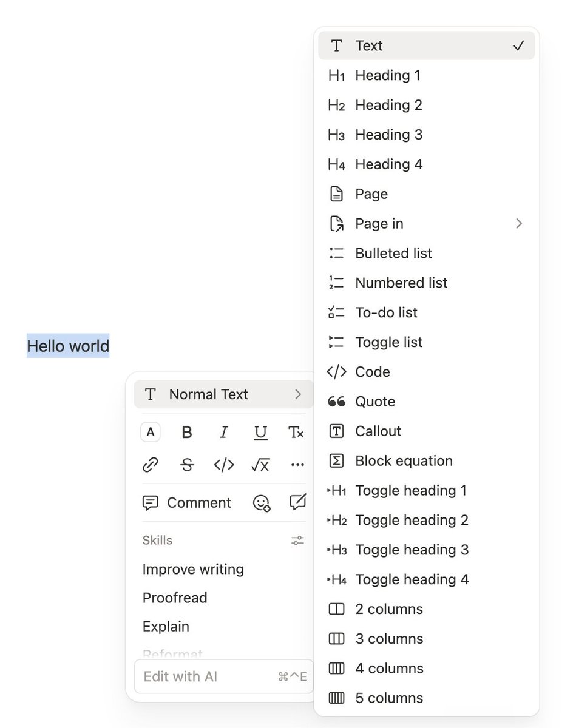Screen dimensions: 576x728
Task: Choose Bulleted list option
Action: tap(427, 253)
